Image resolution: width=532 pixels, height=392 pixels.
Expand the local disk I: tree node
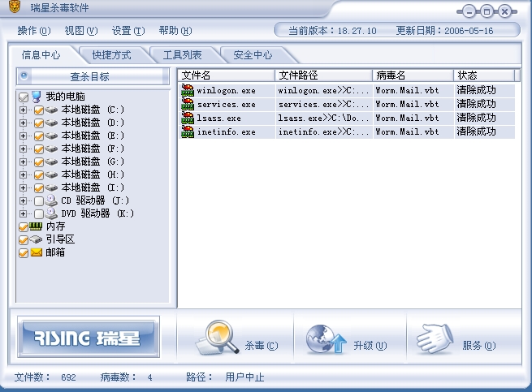(x=23, y=187)
